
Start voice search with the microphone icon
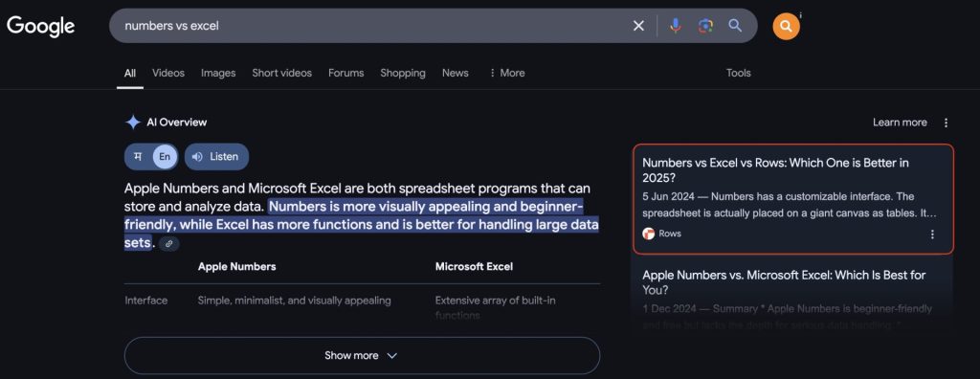coord(675,26)
